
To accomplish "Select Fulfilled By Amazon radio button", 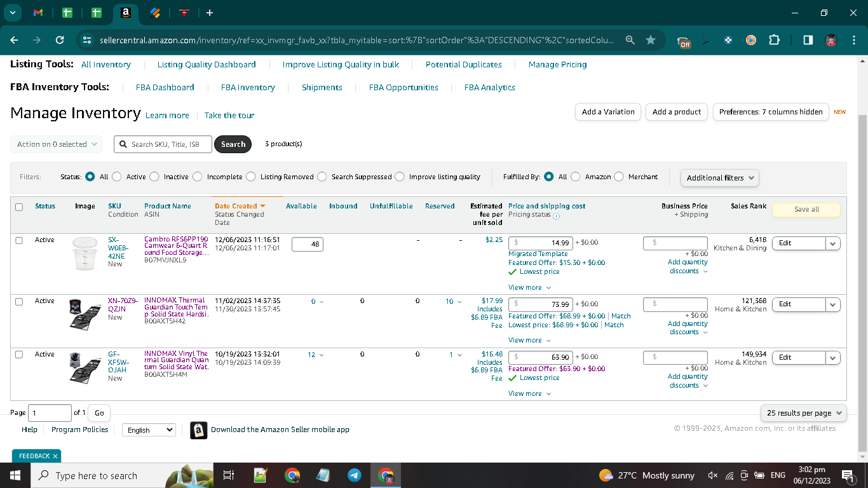I will (x=576, y=177).
